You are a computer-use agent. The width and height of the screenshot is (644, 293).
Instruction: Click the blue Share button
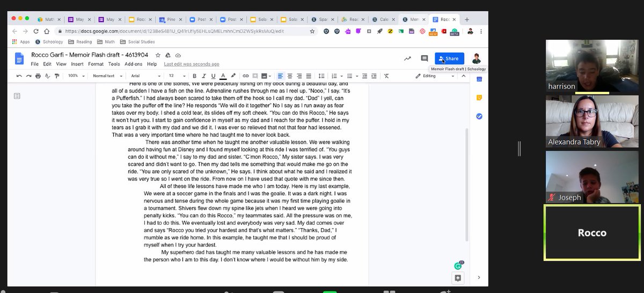(449, 58)
